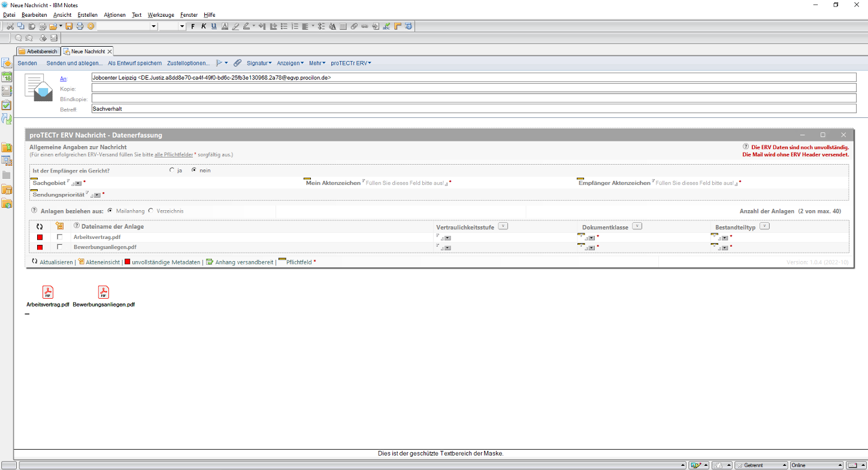Viewport: 868px width, 470px height.
Task: Switch to the Arbeitsbereich tab
Action: (38, 51)
